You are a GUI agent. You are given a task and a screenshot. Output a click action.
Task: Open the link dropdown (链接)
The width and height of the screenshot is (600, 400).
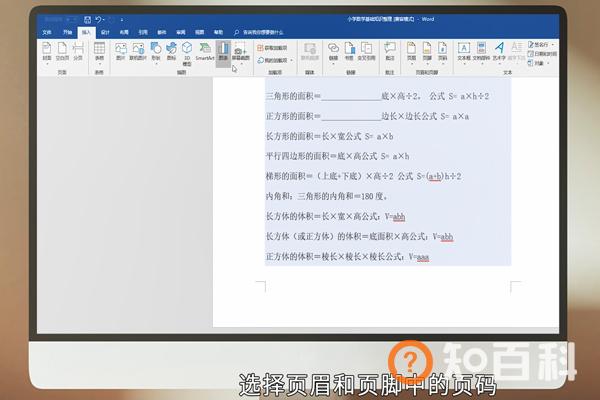tap(333, 53)
